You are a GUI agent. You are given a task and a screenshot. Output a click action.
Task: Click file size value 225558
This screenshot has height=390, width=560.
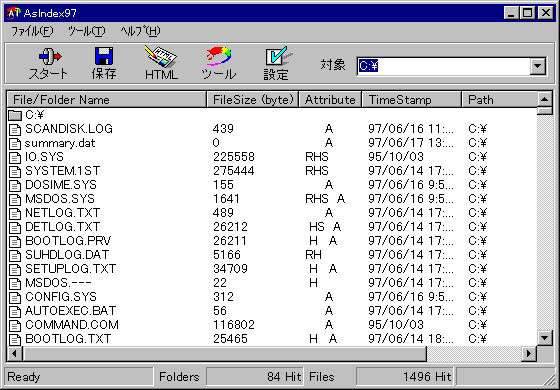click(x=234, y=157)
